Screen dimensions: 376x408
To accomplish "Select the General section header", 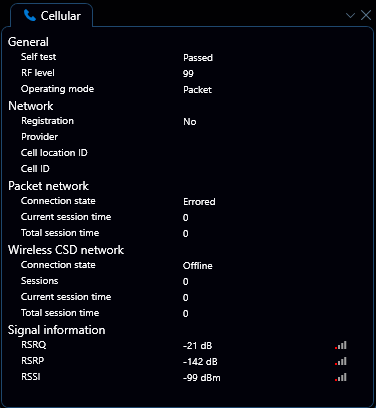I will 28,42.
